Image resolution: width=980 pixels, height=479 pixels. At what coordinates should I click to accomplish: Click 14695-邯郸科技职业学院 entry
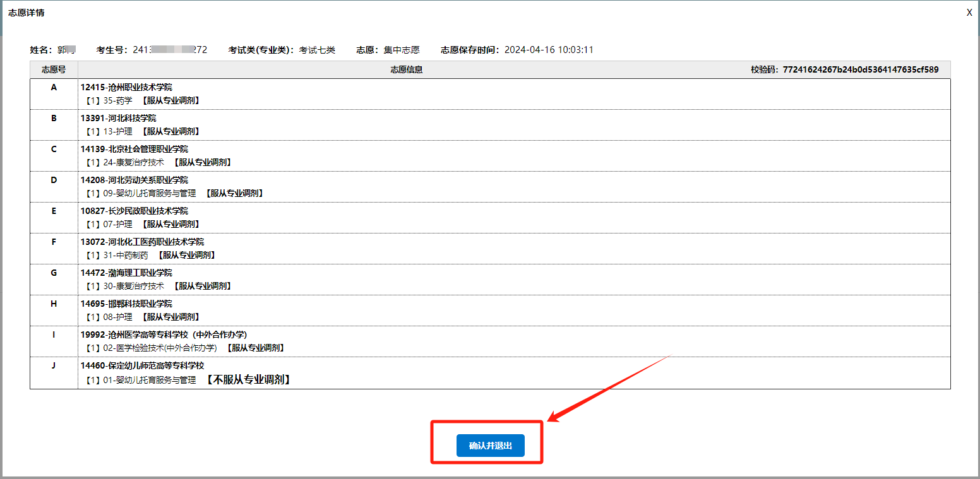pyautogui.click(x=126, y=304)
